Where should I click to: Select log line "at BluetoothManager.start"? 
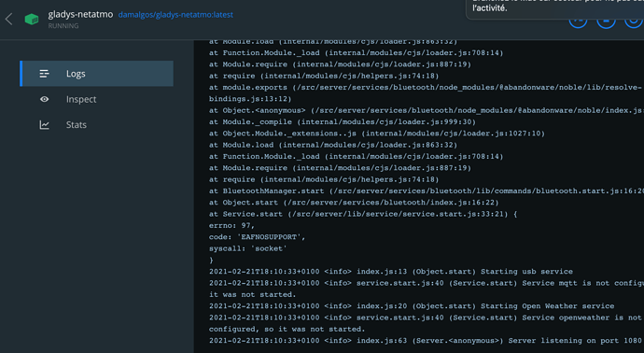(x=426, y=191)
